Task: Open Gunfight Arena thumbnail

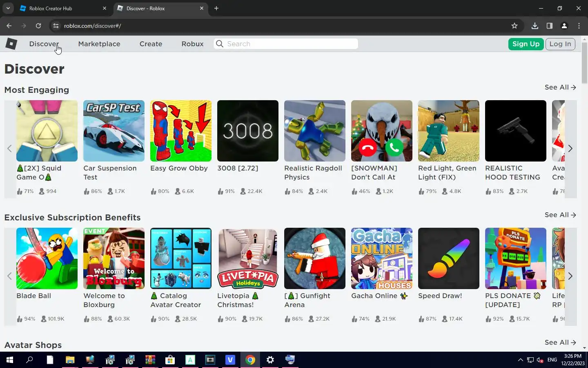Action: 315,258
